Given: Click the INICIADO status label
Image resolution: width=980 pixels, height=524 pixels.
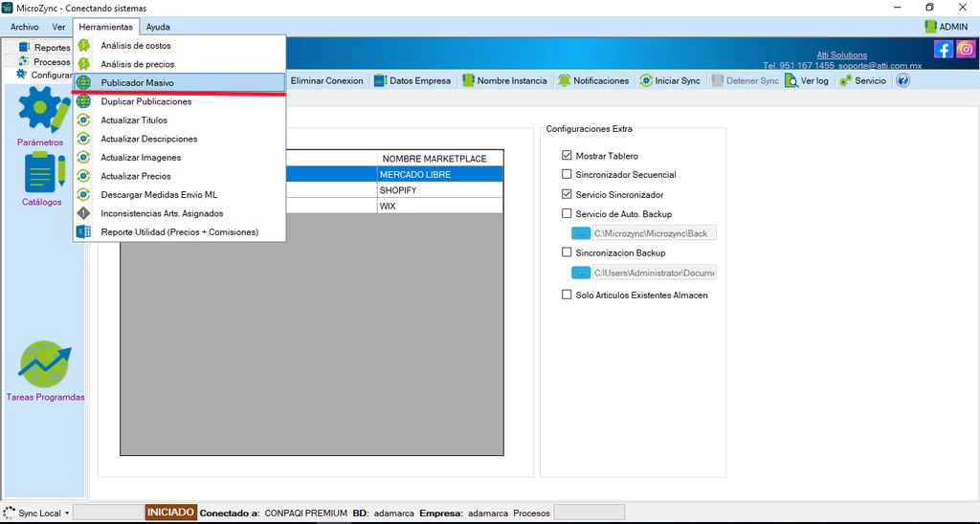Looking at the screenshot, I should (x=171, y=513).
